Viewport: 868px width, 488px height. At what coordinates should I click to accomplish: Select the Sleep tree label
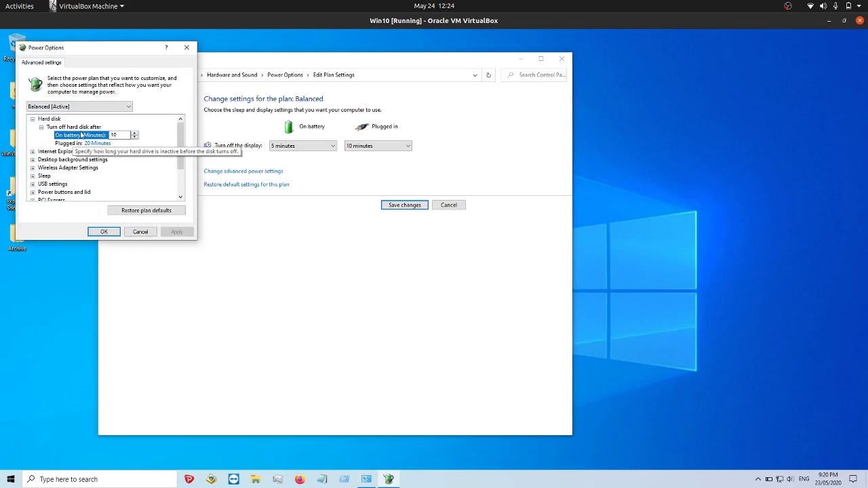tap(44, 176)
